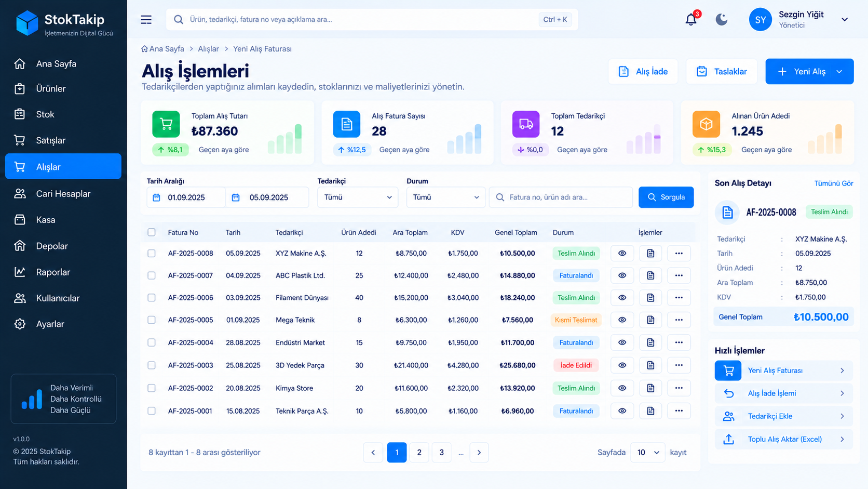The height and width of the screenshot is (489, 868).
Task: Click Alış Fatura Sayısı document icon
Action: tap(346, 124)
